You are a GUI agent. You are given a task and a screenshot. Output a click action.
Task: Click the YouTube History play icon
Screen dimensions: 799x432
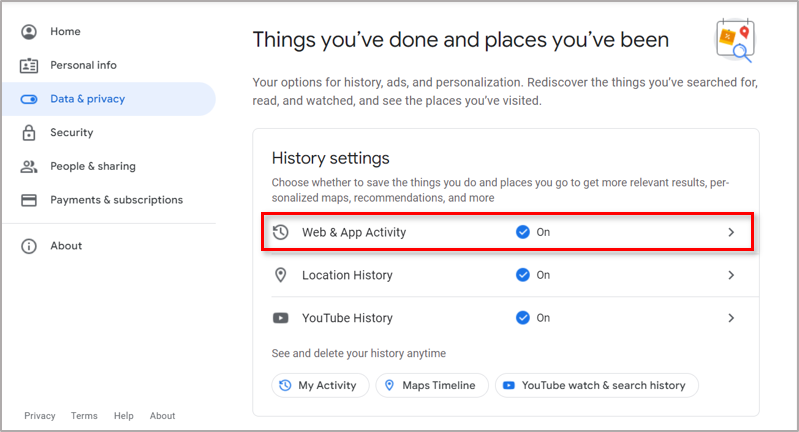coord(281,318)
